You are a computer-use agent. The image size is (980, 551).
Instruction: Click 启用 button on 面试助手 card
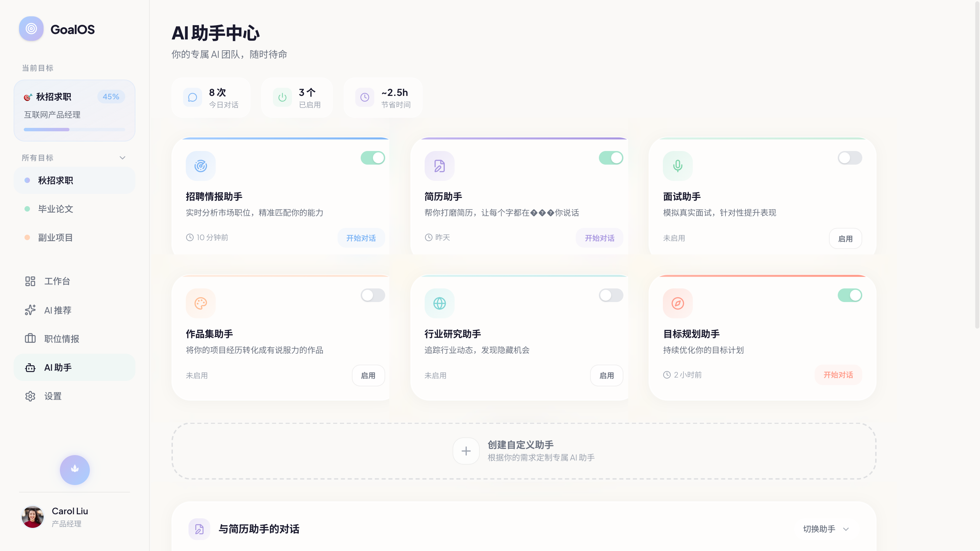tap(845, 238)
